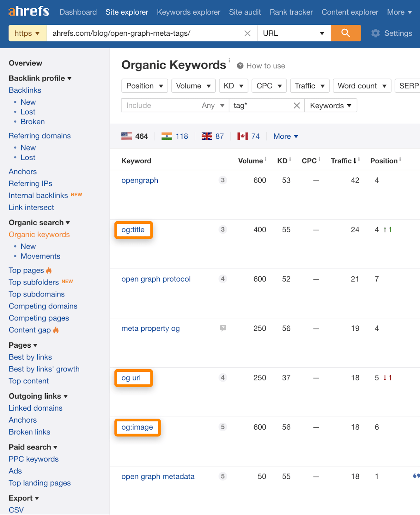The height and width of the screenshot is (515, 420).
Task: Open Movements under Organic keywords
Action: pyautogui.click(x=41, y=256)
